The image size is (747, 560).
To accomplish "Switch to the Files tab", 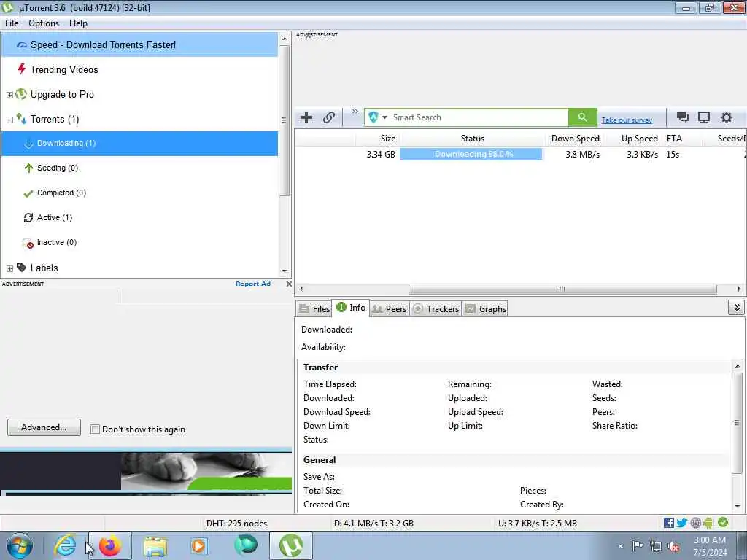I will 314,308.
